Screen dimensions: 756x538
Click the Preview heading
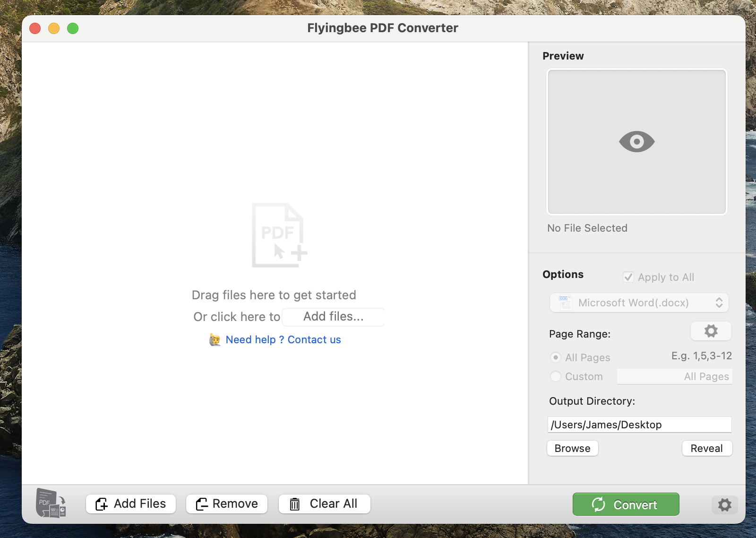(563, 56)
